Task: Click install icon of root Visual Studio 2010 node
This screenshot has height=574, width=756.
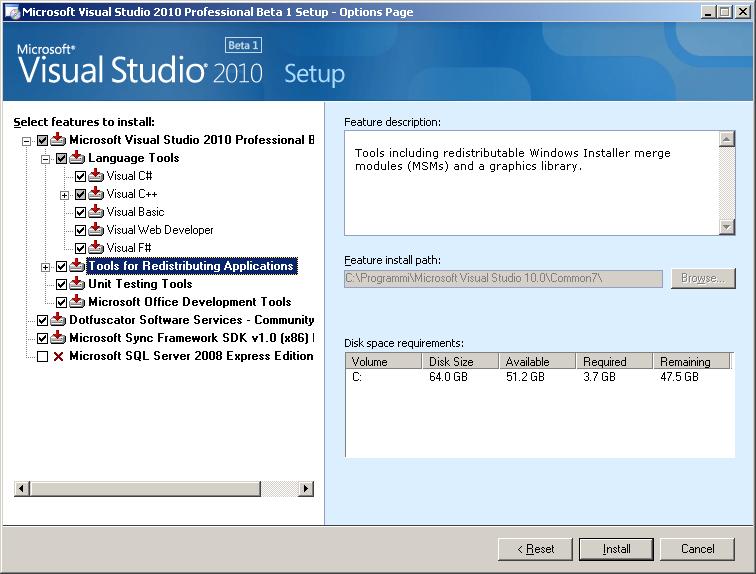Action: pos(58,140)
